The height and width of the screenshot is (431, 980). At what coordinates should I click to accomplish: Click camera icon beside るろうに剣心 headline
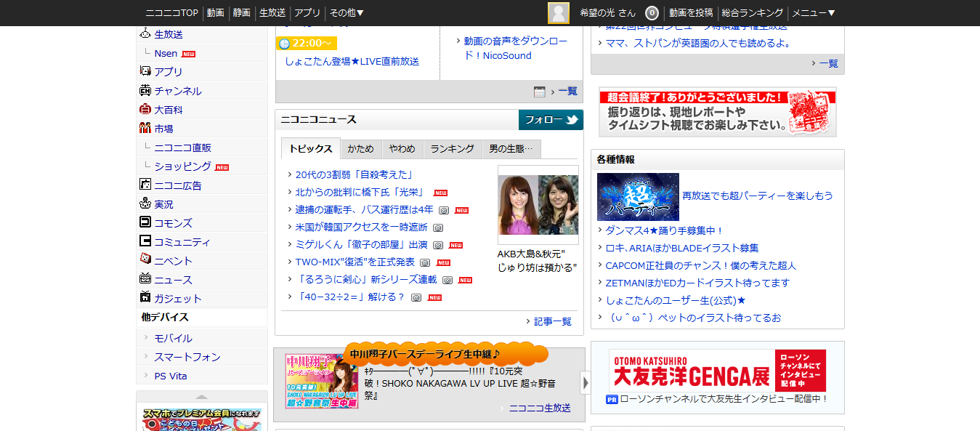448,280
